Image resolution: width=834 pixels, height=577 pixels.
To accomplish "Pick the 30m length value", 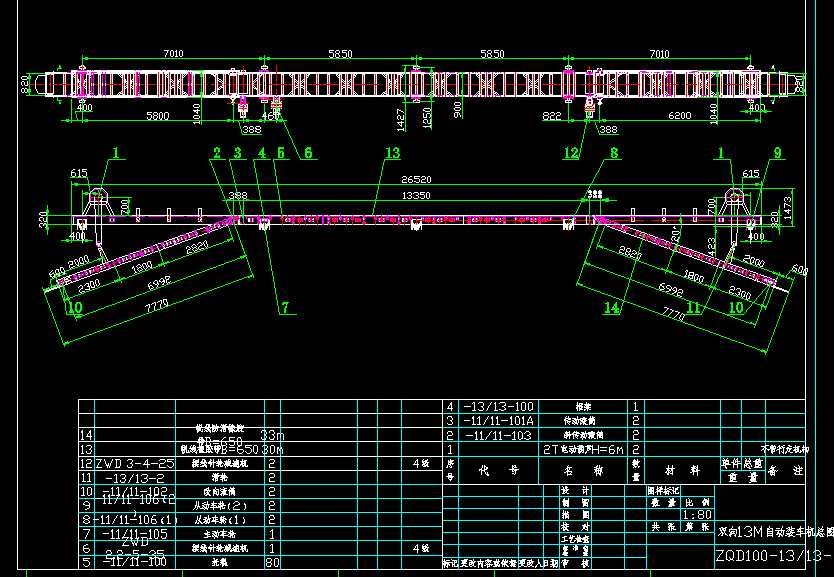I will (x=272, y=449).
